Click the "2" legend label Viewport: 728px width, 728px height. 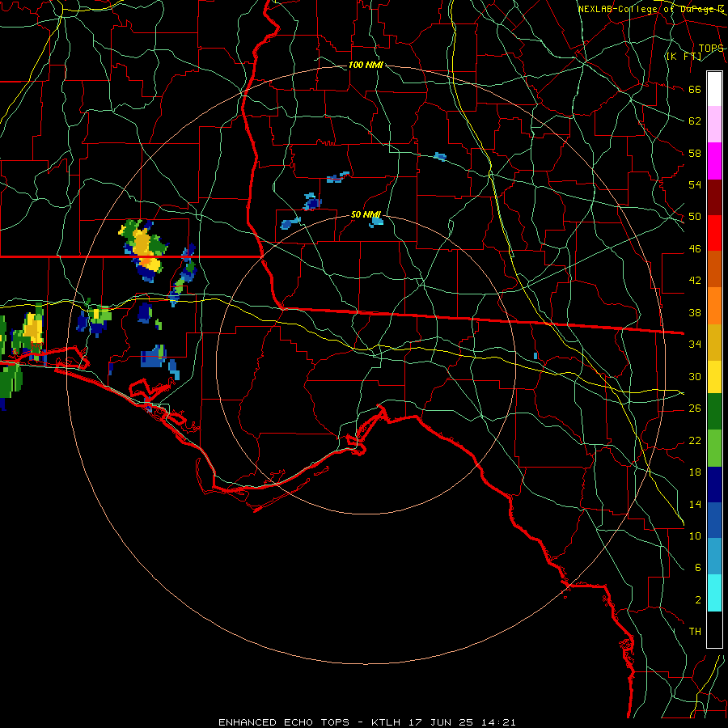pos(697,600)
